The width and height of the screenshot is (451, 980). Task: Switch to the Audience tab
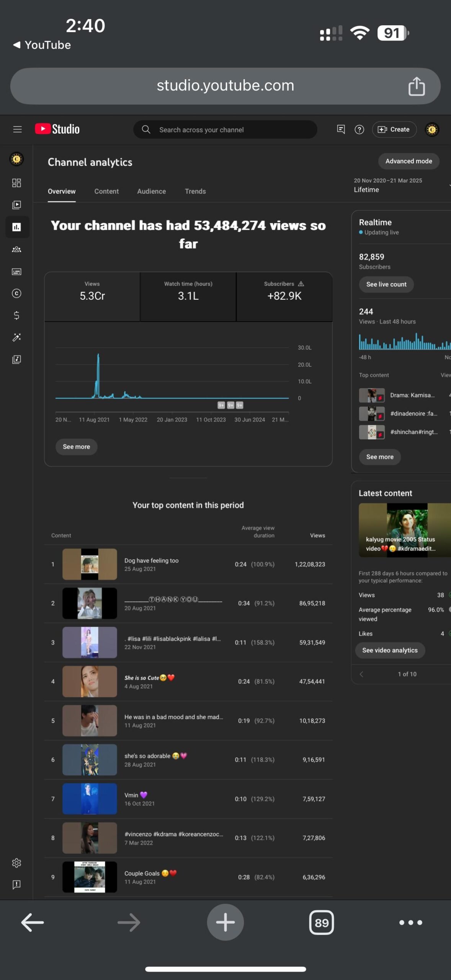152,191
